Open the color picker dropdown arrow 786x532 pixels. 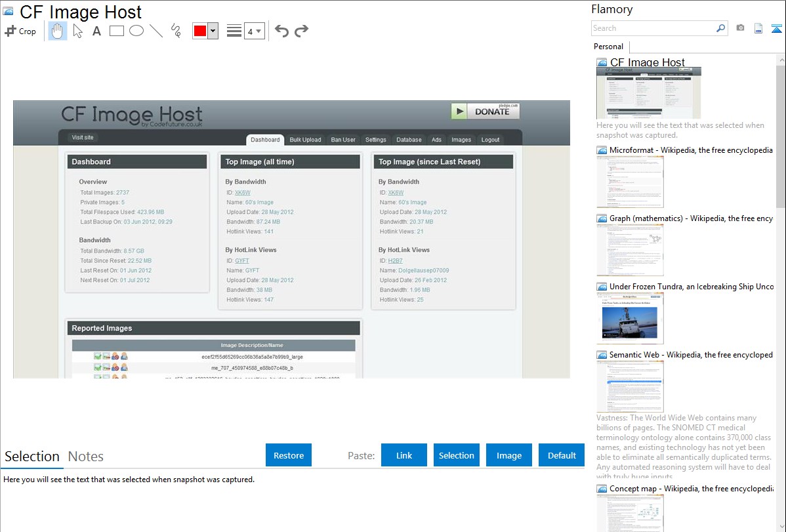(x=213, y=31)
